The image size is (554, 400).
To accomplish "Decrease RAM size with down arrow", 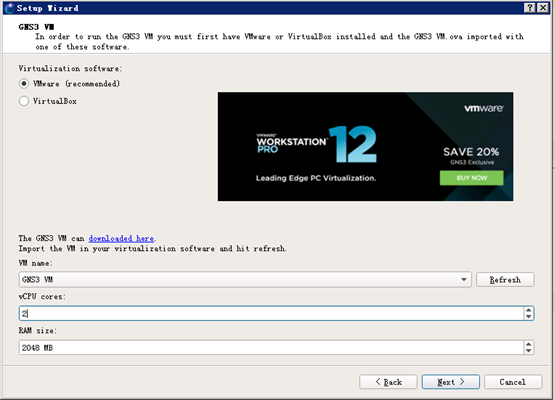I will pyautogui.click(x=529, y=351).
